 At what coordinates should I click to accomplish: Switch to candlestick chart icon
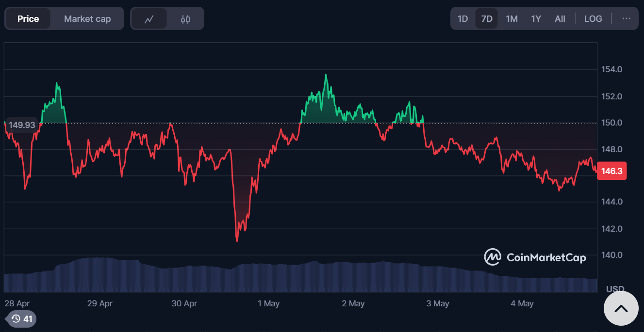pyautogui.click(x=185, y=19)
